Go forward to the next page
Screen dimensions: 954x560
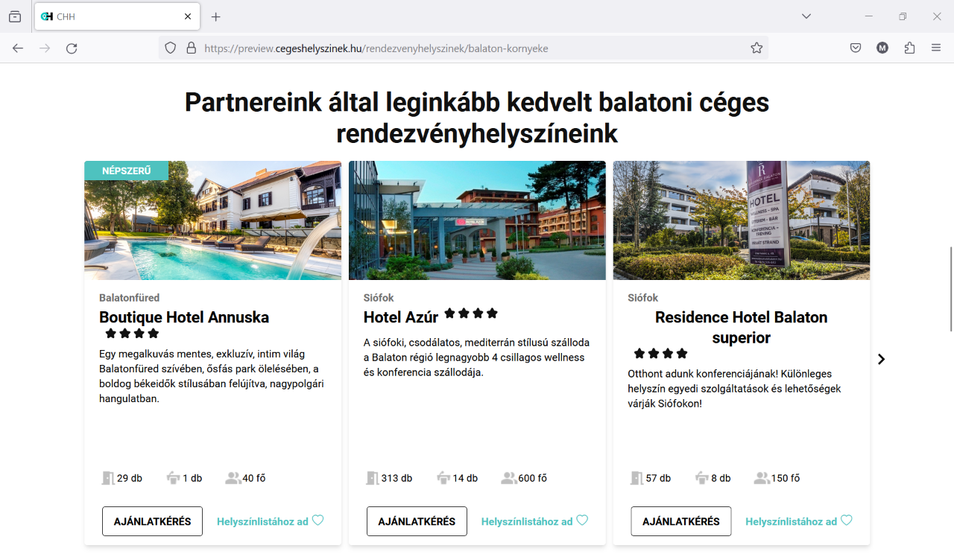point(45,48)
